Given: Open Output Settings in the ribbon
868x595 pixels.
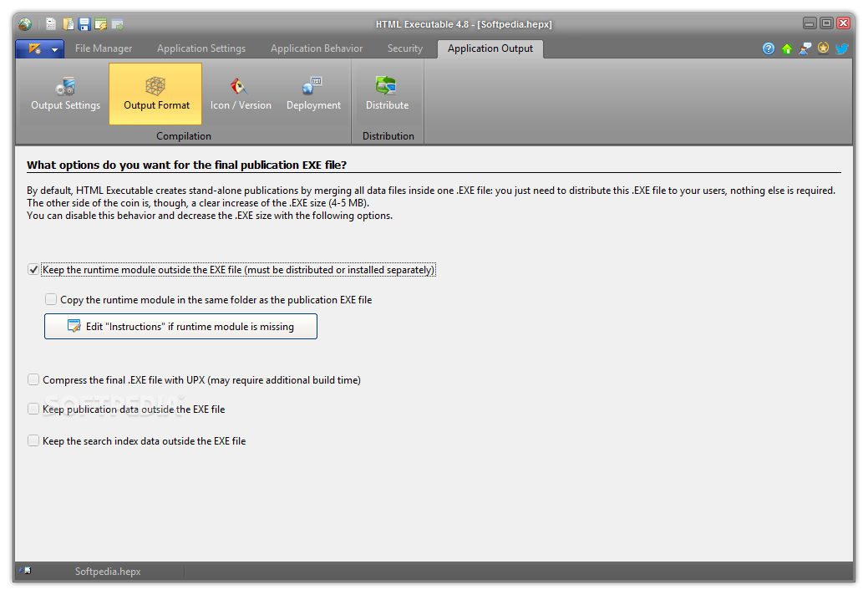Looking at the screenshot, I should point(65,94).
